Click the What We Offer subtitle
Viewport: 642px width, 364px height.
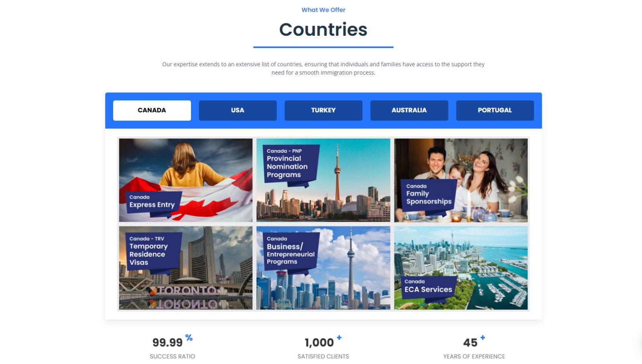(x=323, y=10)
